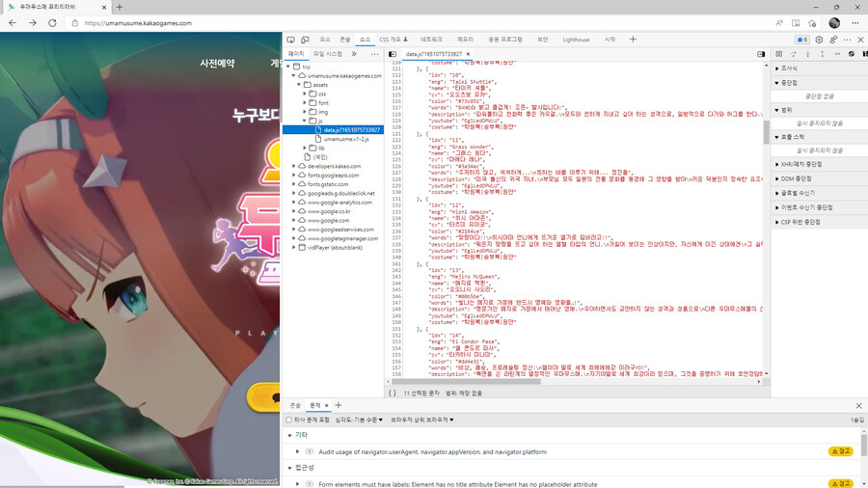Toggle the device emulation icon in DevTools
This screenshot has height=488, width=868.
305,40
